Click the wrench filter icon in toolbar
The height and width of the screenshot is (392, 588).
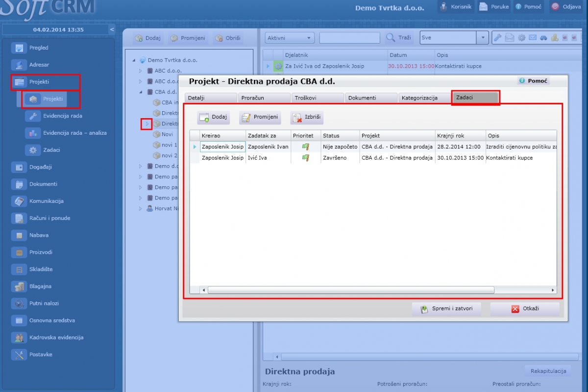498,38
